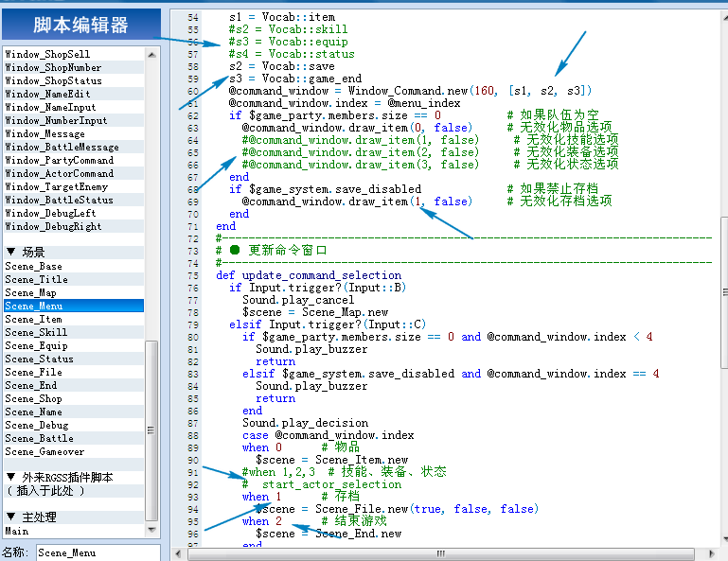Select Window_TargetEnemy script
Screen dimensions: 728x561
pos(74,186)
